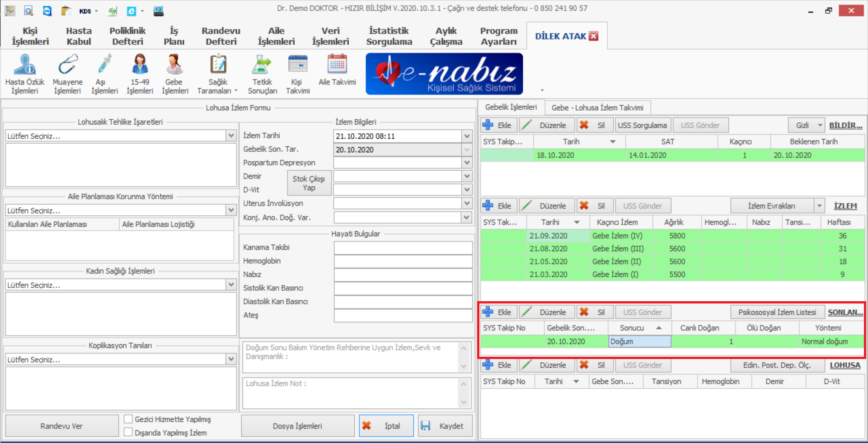The height and width of the screenshot is (443, 868).
Task: Close the DİLEK ATAK patient tab
Action: tap(594, 36)
